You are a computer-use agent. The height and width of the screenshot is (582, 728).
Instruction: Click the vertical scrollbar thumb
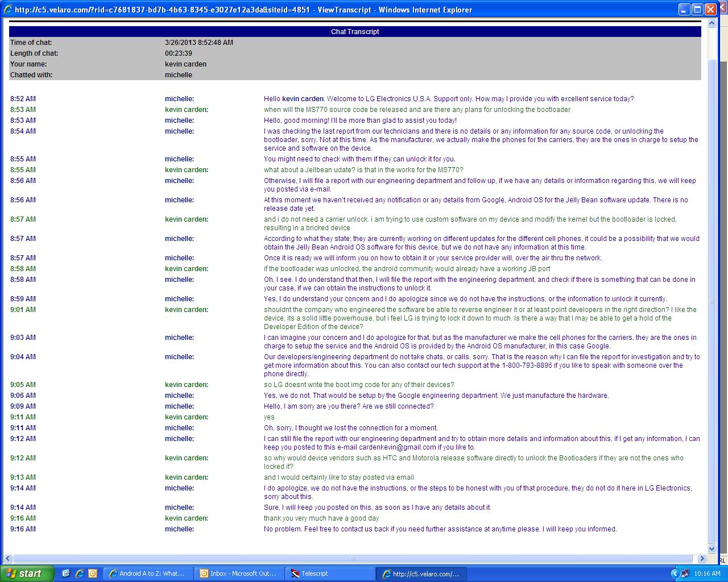coord(712,301)
